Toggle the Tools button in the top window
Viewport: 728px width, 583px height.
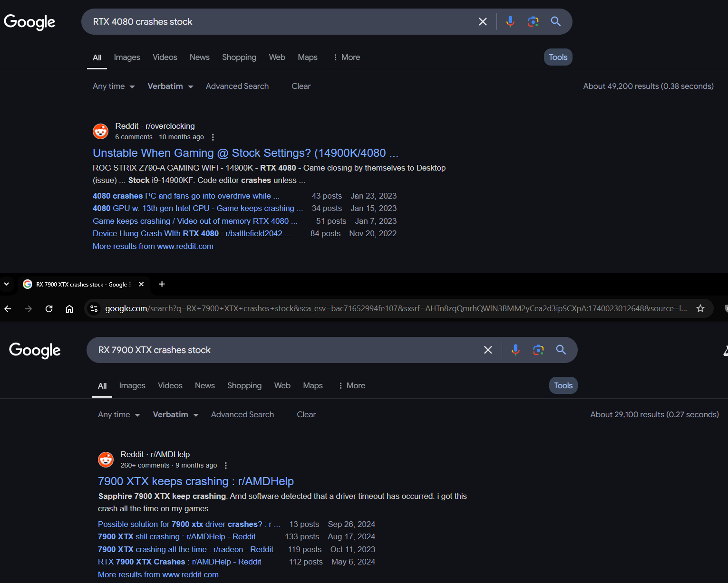coord(558,57)
